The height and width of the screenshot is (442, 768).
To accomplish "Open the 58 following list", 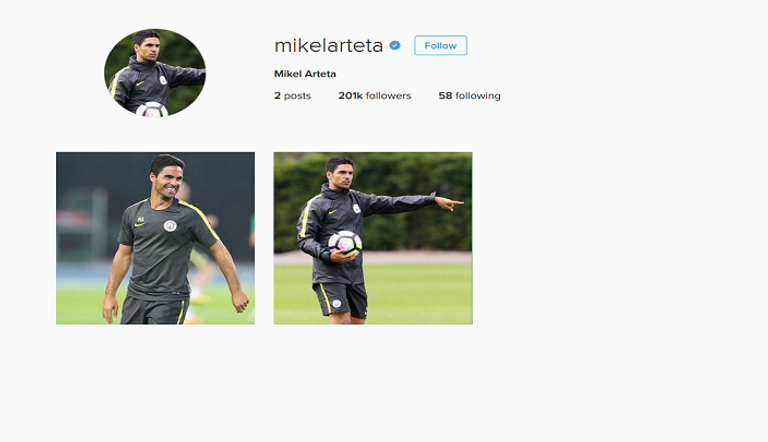I will coord(469,96).
